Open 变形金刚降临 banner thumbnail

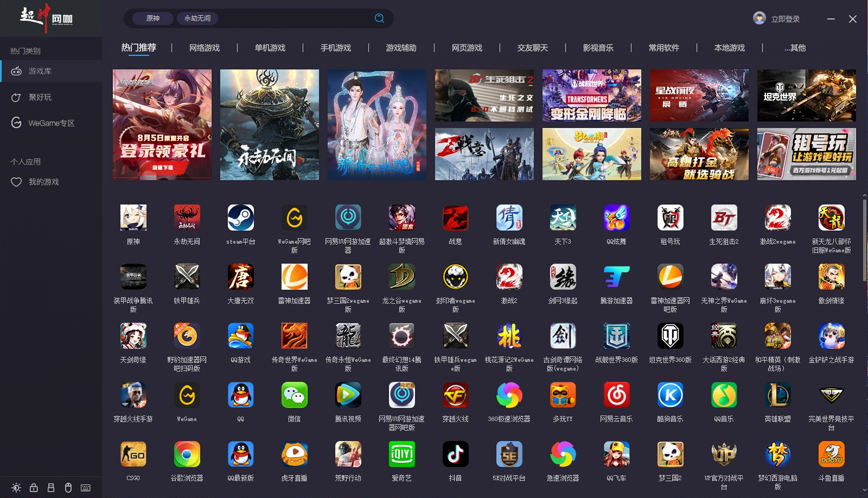click(592, 95)
